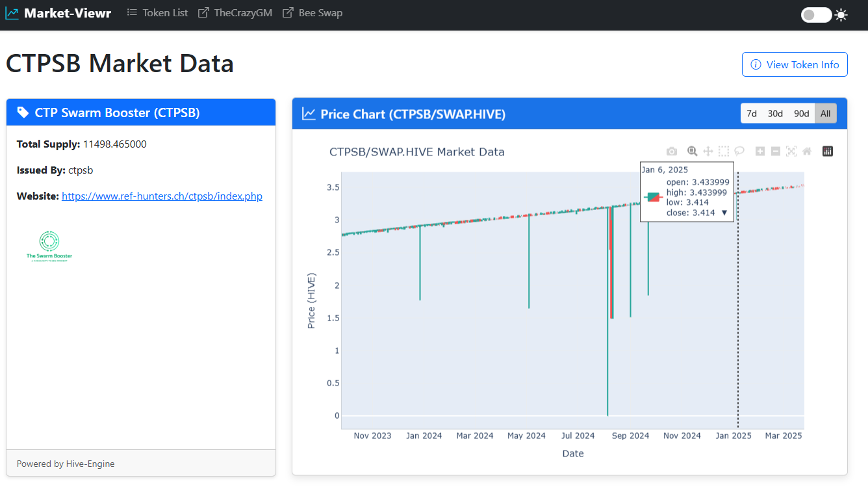Set the chart range to 90d
Viewport: 868px width, 487px height.
(802, 113)
